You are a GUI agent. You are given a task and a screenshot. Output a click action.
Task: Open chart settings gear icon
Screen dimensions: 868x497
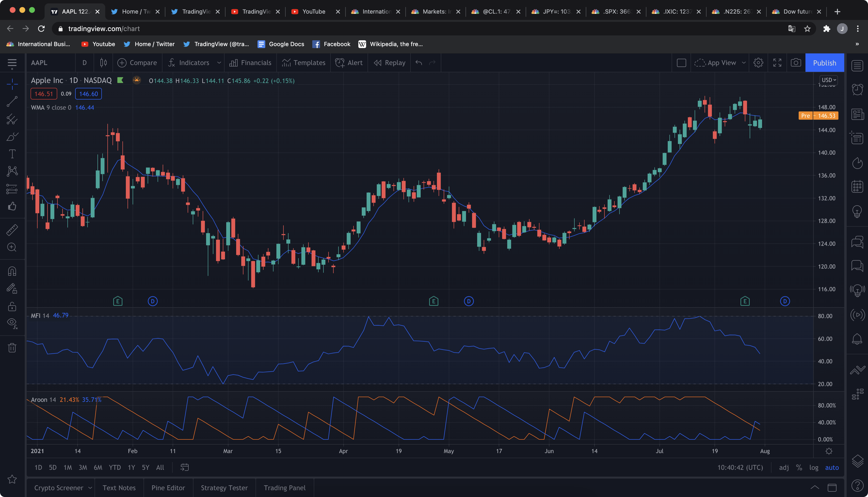pyautogui.click(x=758, y=63)
